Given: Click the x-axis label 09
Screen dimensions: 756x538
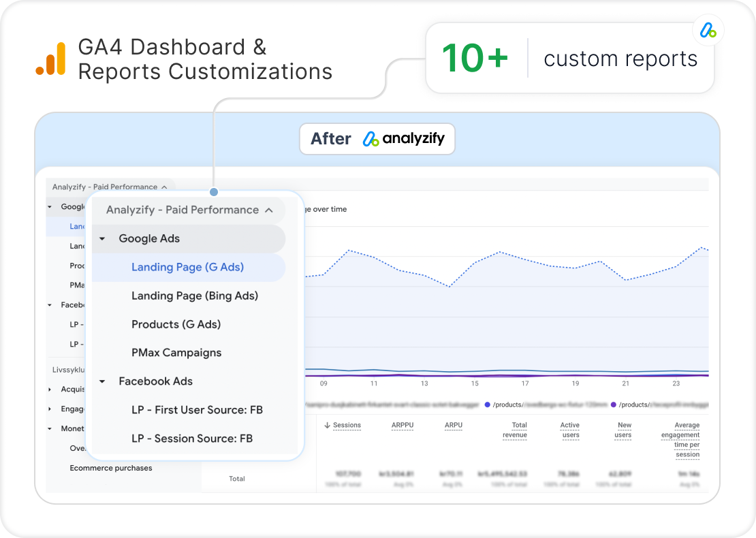Looking at the screenshot, I should pos(324,383).
